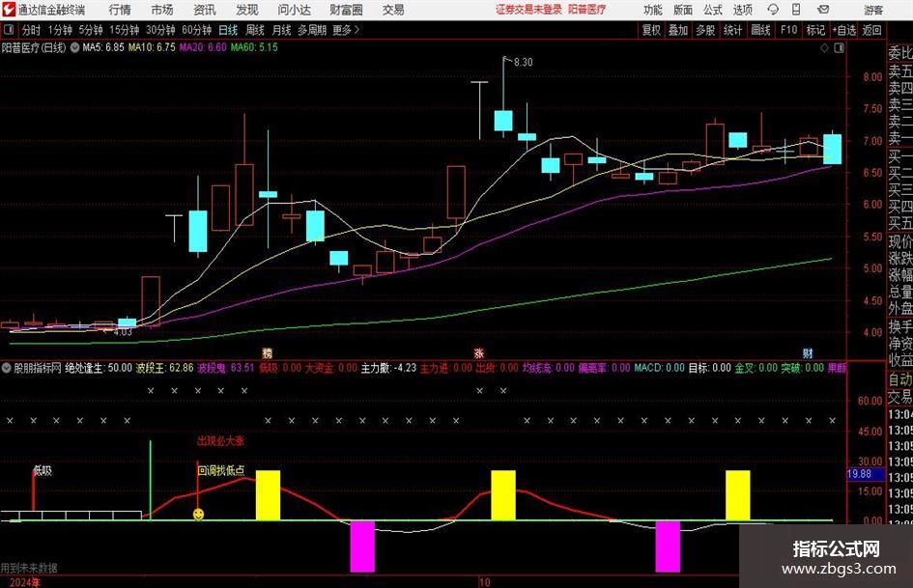Select the 日线 daily period tab

(x=228, y=30)
